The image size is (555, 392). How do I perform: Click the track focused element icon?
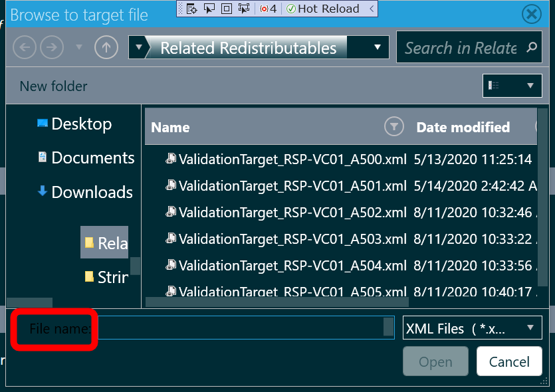click(x=244, y=9)
